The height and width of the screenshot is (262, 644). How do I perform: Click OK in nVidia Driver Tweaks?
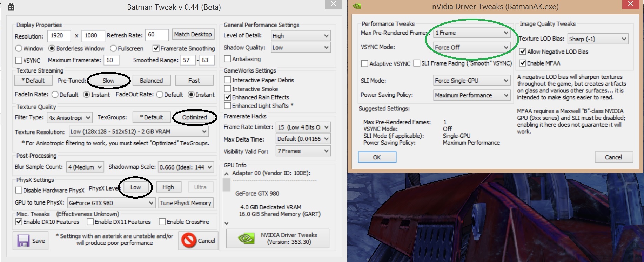[377, 157]
